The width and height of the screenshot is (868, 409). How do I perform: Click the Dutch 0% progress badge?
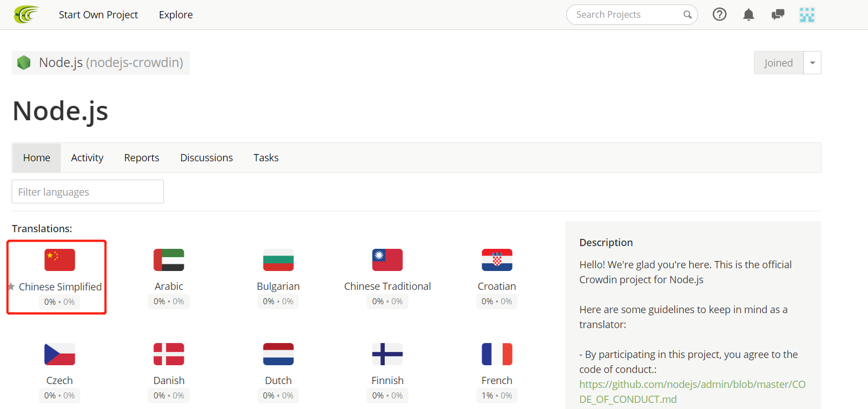278,396
